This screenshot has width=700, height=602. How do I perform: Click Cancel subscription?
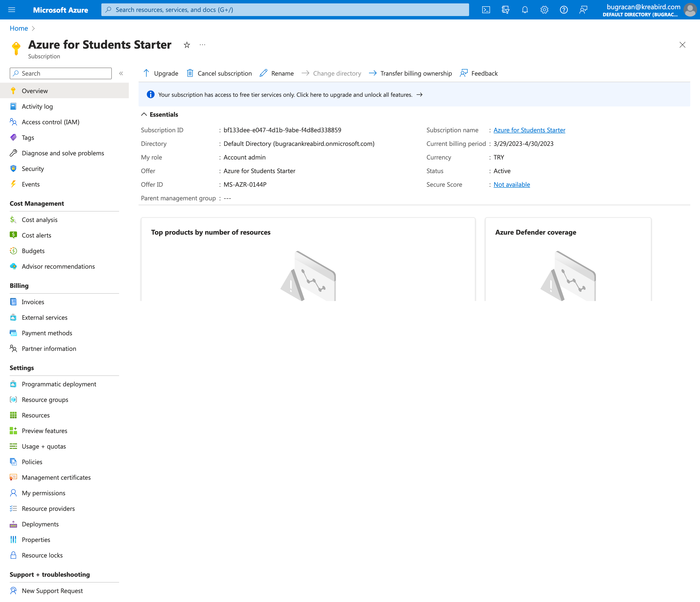[219, 73]
